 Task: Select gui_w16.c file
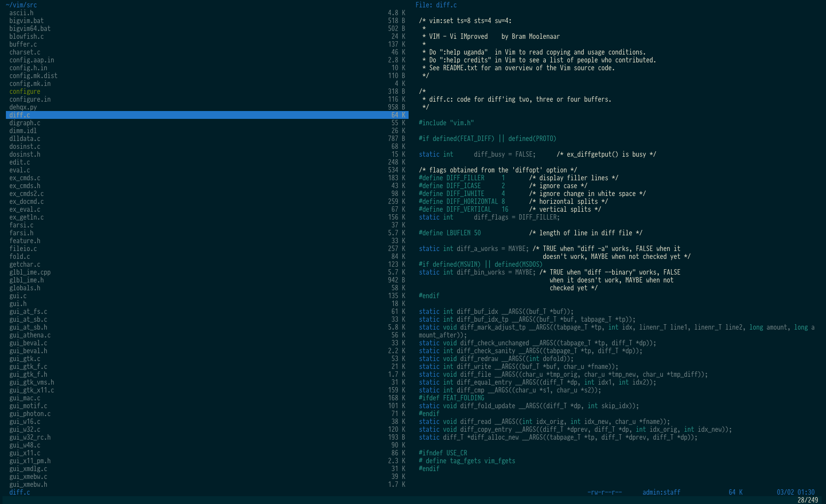207,421
